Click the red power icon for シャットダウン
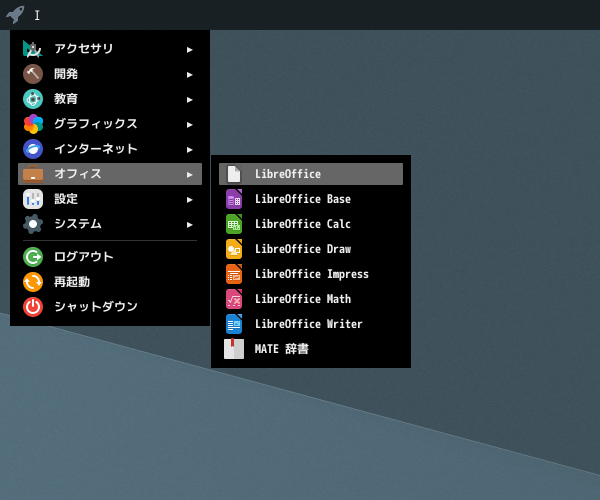600x500 pixels. click(x=33, y=307)
